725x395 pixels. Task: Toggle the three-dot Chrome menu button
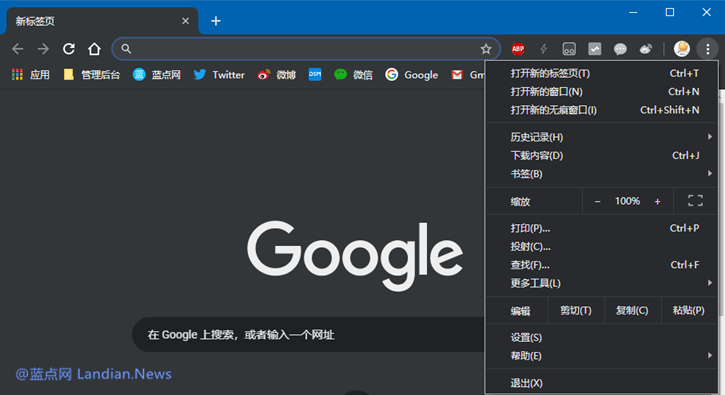(x=707, y=49)
